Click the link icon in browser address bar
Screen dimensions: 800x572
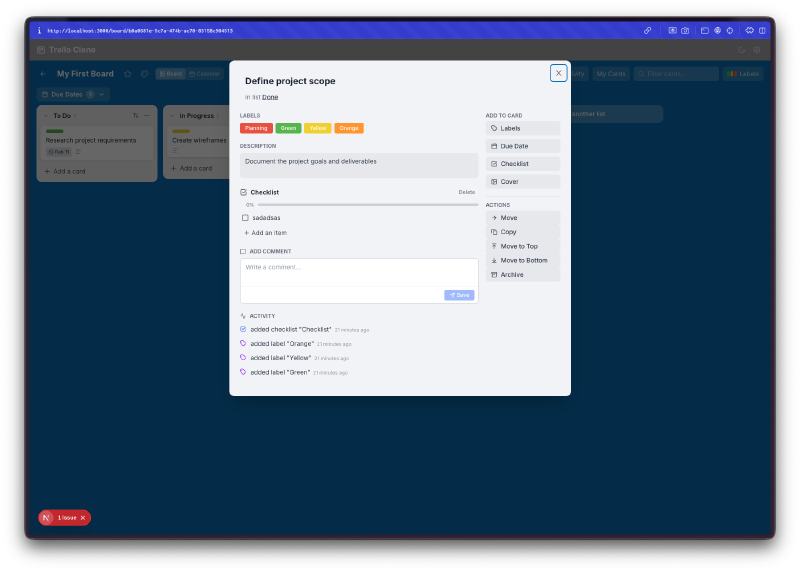click(x=647, y=31)
